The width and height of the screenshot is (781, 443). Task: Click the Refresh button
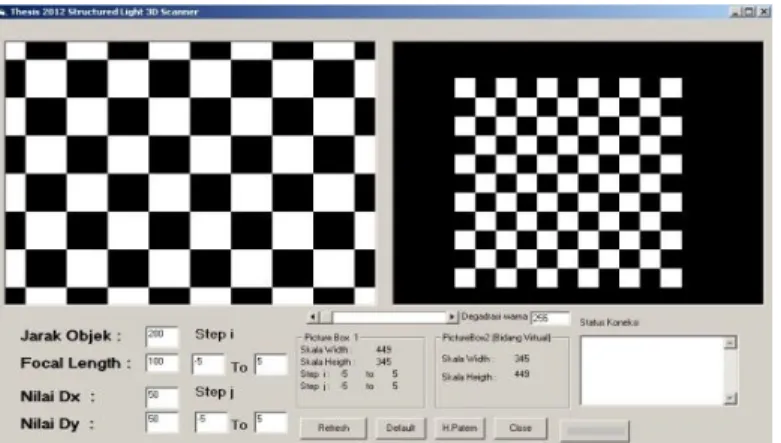click(x=333, y=428)
